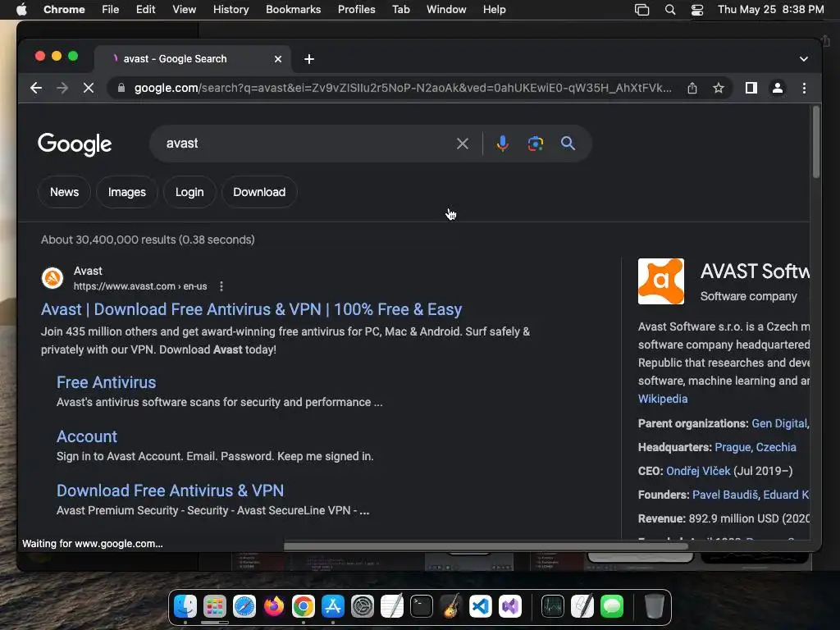
Task: Open Launchpad from the Dock
Action: tap(215, 606)
